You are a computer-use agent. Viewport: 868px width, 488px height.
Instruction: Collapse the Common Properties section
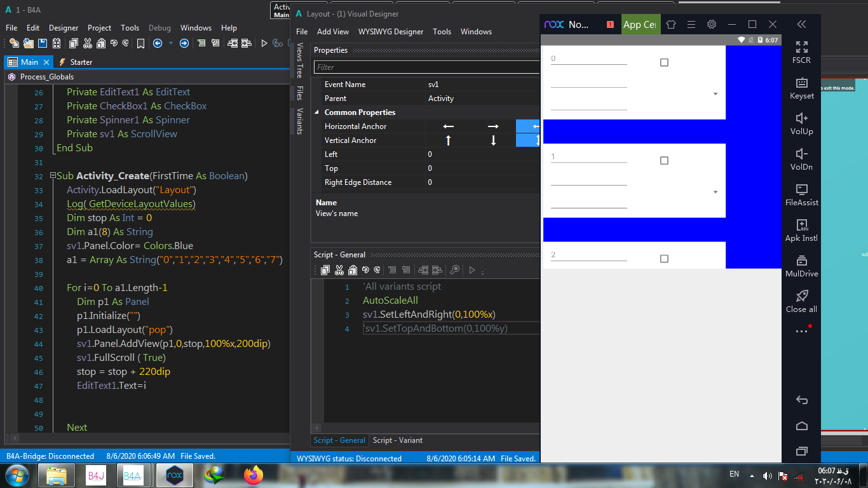318,112
